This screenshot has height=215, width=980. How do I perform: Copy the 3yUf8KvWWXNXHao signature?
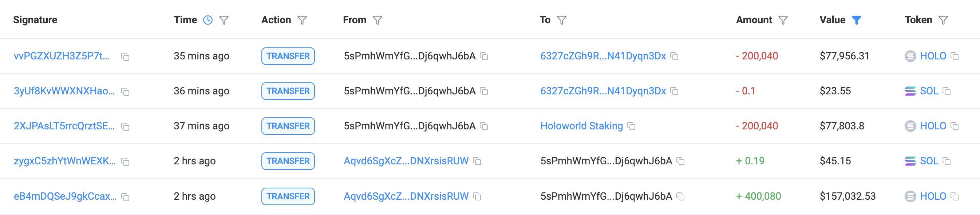pos(125,92)
